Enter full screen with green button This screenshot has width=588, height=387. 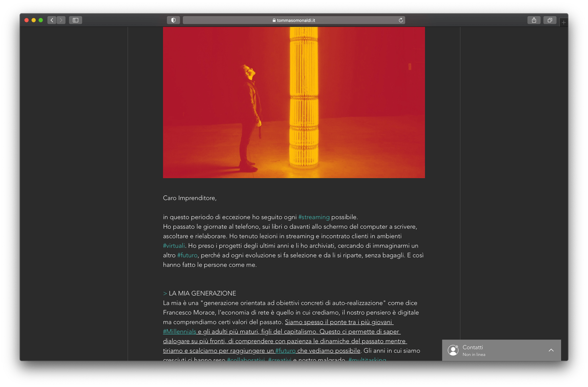click(41, 20)
